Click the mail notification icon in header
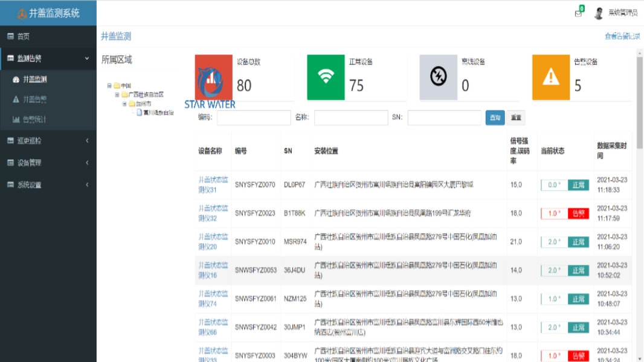The height and width of the screenshot is (362, 644). point(578,14)
